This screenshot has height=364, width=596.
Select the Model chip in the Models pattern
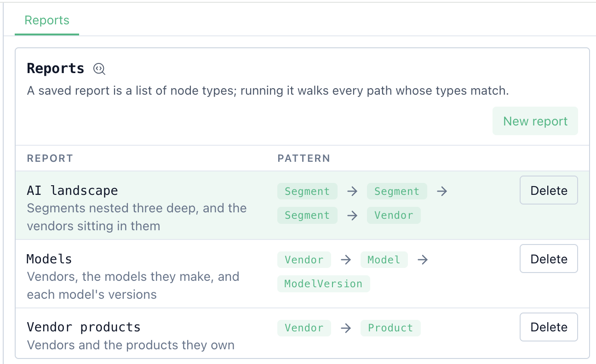(x=384, y=260)
